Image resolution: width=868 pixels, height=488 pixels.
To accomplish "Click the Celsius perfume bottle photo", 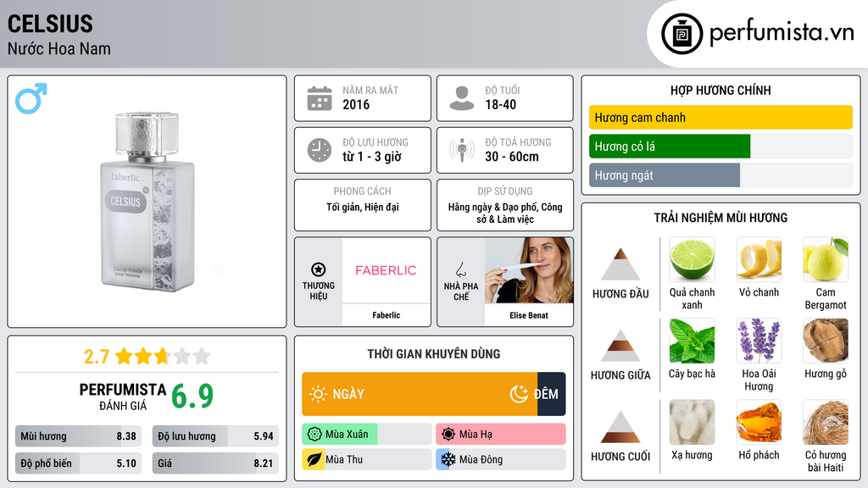I will 147,202.
